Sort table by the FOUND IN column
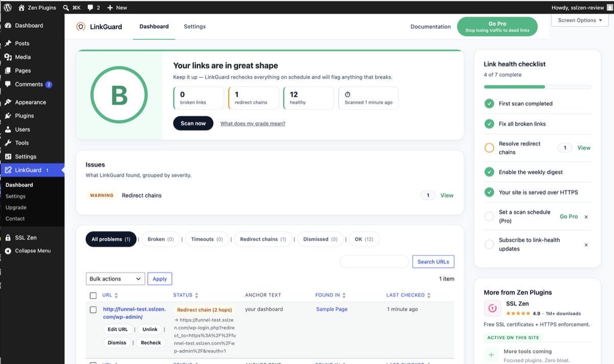Image resolution: width=614 pixels, height=364 pixels. (x=331, y=295)
